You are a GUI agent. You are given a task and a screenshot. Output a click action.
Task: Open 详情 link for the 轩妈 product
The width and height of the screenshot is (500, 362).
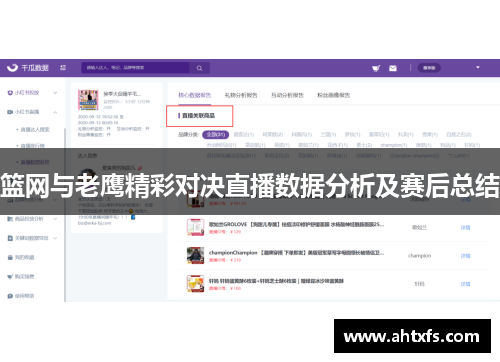(x=465, y=284)
